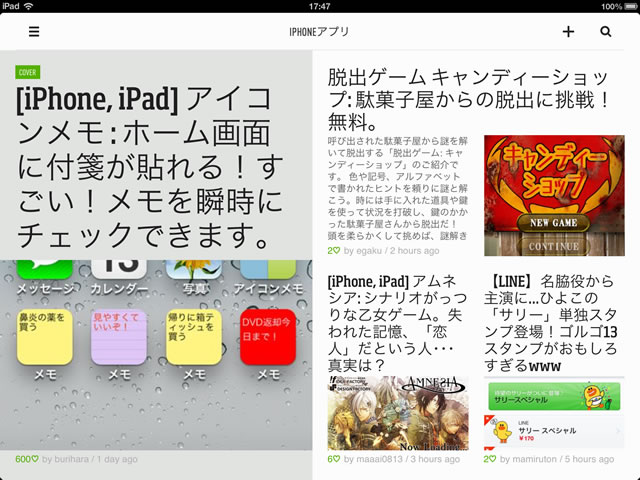Tap the 100% battery indicator
Viewport: 640px width, 480px height.
[x=620, y=7]
